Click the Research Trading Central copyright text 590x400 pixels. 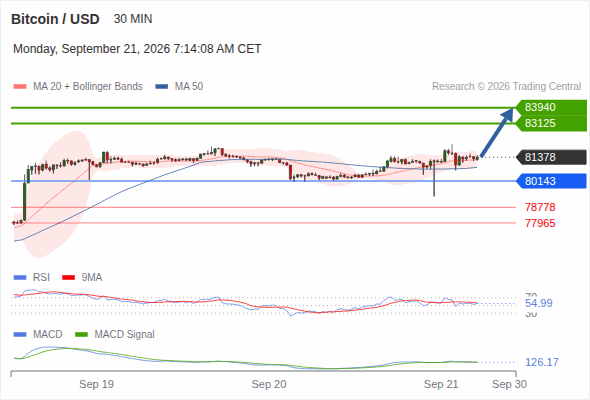click(x=506, y=87)
